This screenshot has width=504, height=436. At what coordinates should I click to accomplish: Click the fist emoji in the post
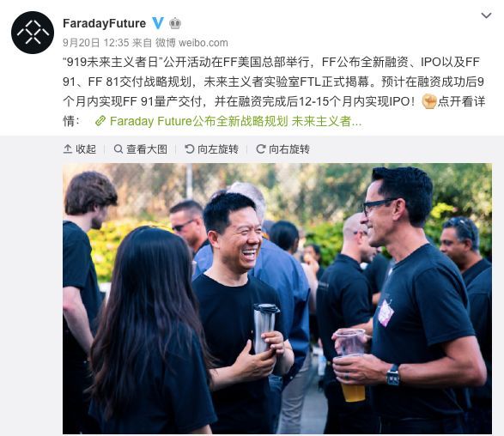pos(428,101)
